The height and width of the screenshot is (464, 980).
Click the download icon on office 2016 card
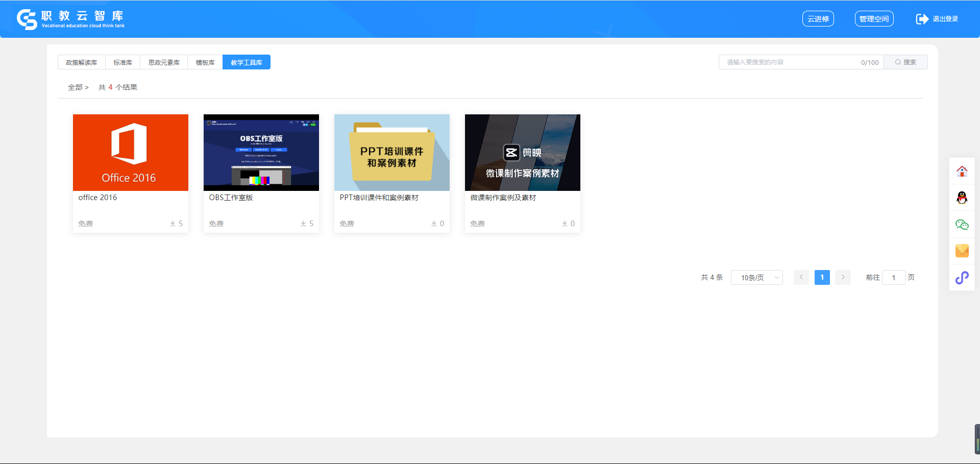coord(173,224)
